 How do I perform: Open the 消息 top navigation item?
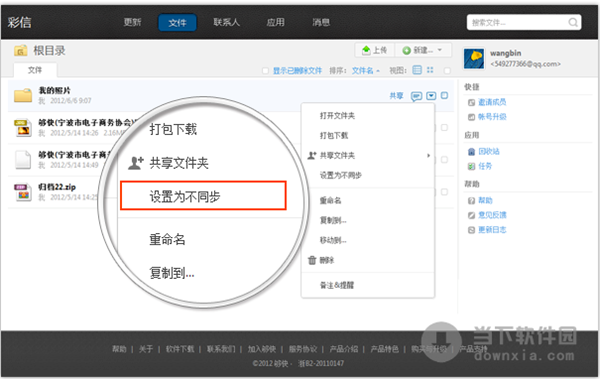[x=321, y=22]
